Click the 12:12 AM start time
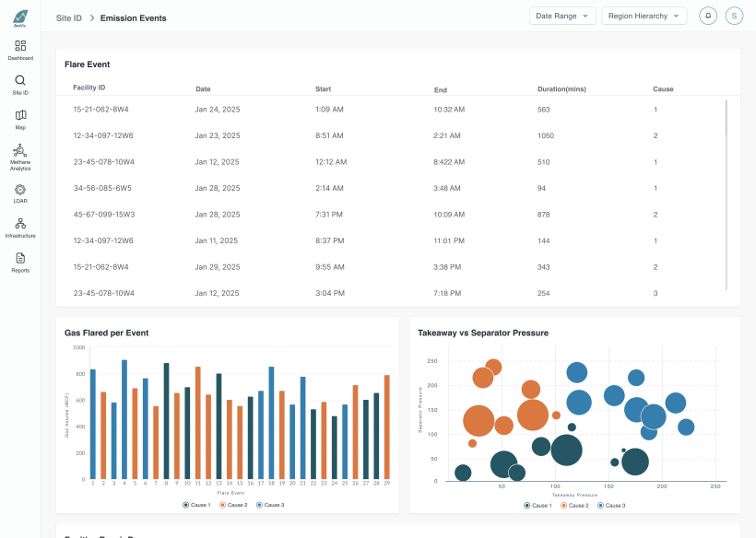 331,162
